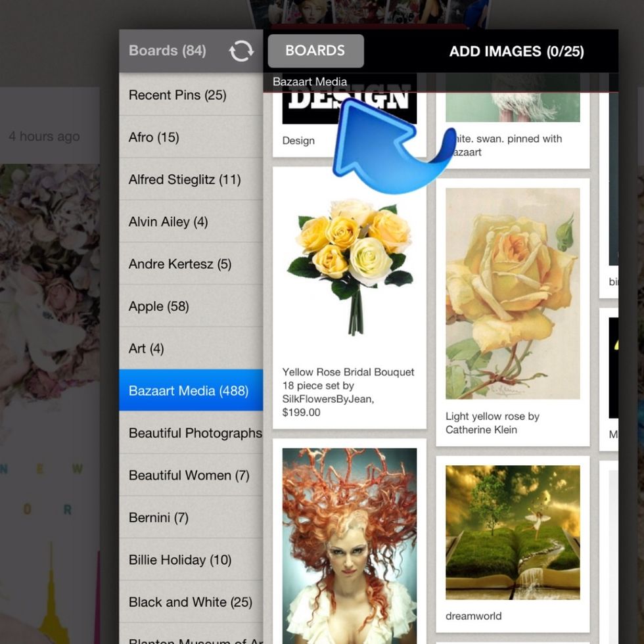Image resolution: width=644 pixels, height=644 pixels.
Task: Choose the Alvin Ailey (4) board
Action: click(x=191, y=222)
